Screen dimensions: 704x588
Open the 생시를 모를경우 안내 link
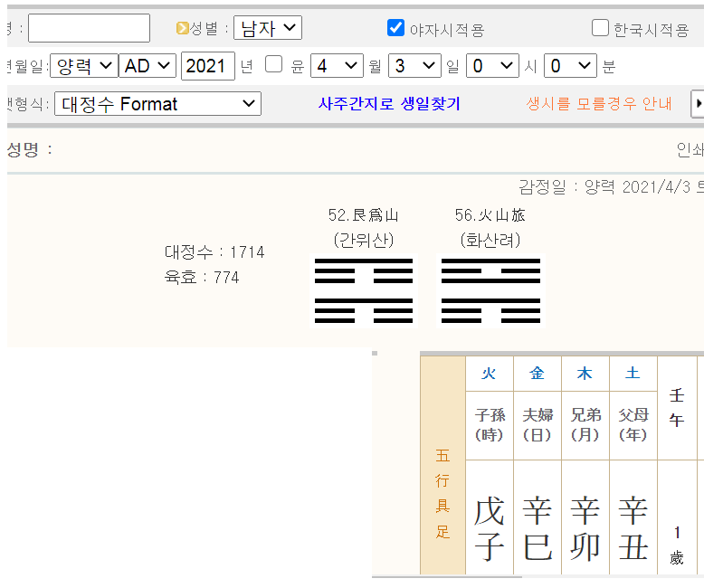599,104
